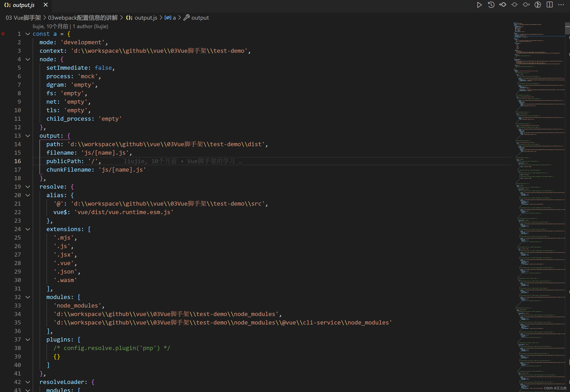Click the 'output' property breadcrumb

click(x=200, y=18)
